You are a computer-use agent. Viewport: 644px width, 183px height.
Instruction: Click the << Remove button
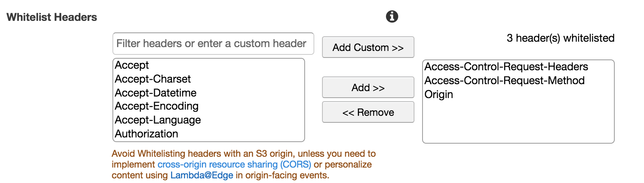(x=368, y=112)
